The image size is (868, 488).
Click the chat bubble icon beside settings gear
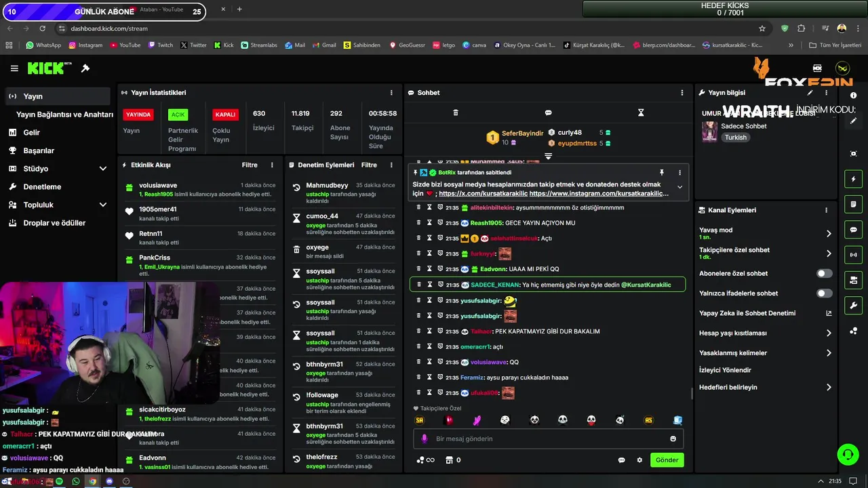pos(621,460)
